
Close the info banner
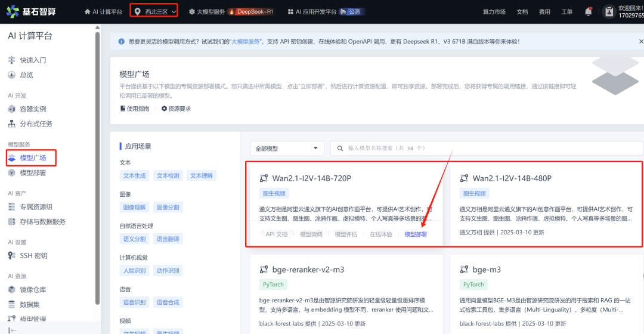click(640, 42)
